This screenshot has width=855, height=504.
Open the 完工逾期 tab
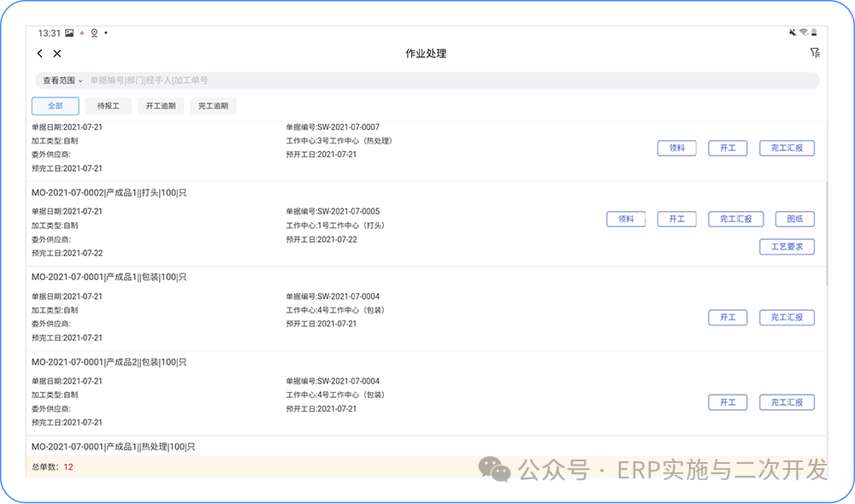tap(213, 106)
